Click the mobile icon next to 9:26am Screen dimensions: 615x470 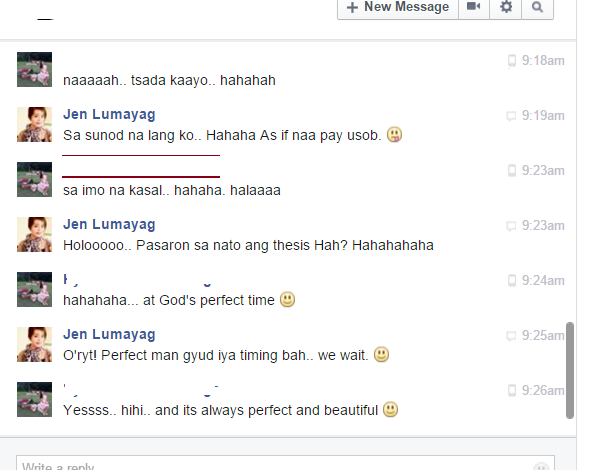point(511,390)
